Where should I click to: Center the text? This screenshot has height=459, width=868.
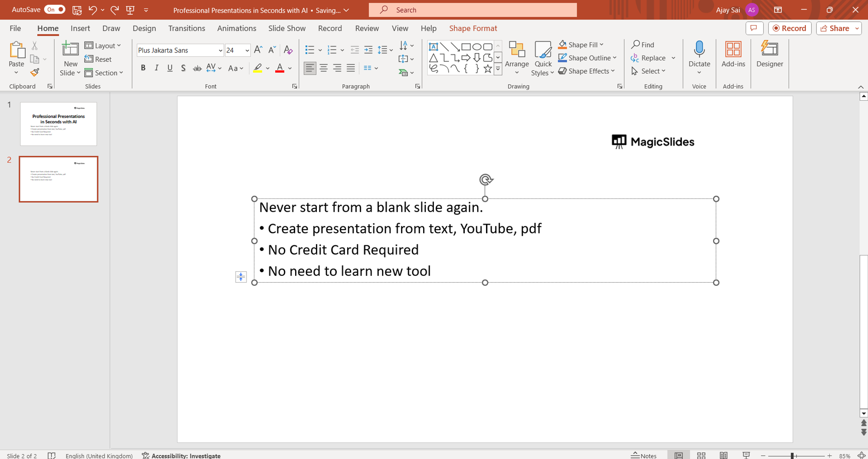point(324,68)
